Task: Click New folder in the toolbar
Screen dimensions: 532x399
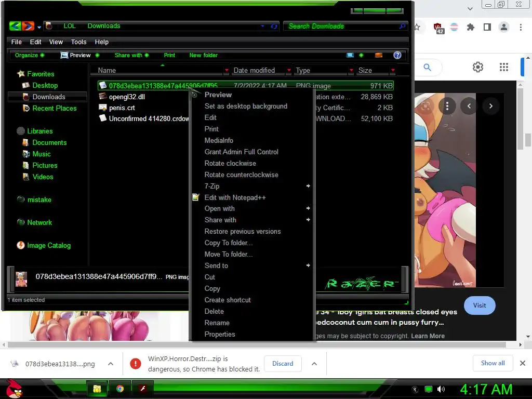Action: click(203, 55)
